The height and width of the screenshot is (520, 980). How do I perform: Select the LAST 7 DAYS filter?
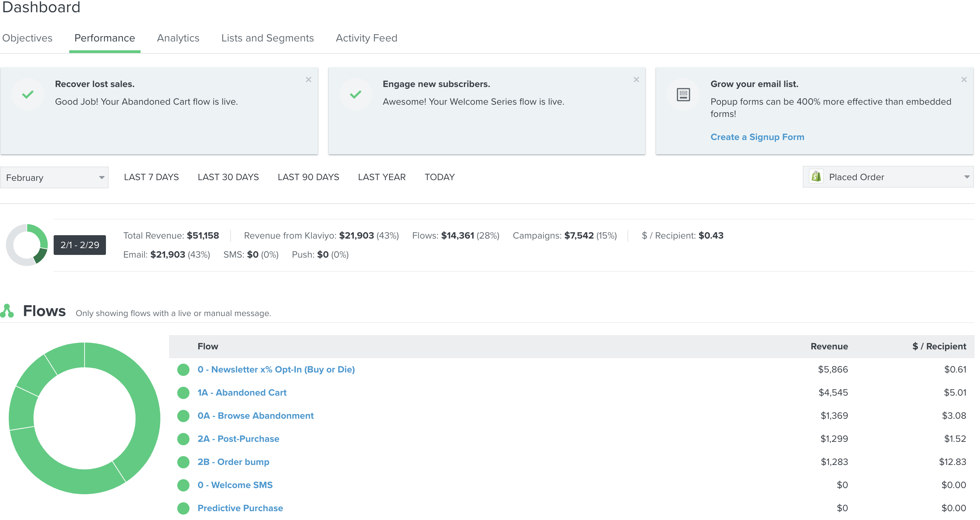(151, 177)
